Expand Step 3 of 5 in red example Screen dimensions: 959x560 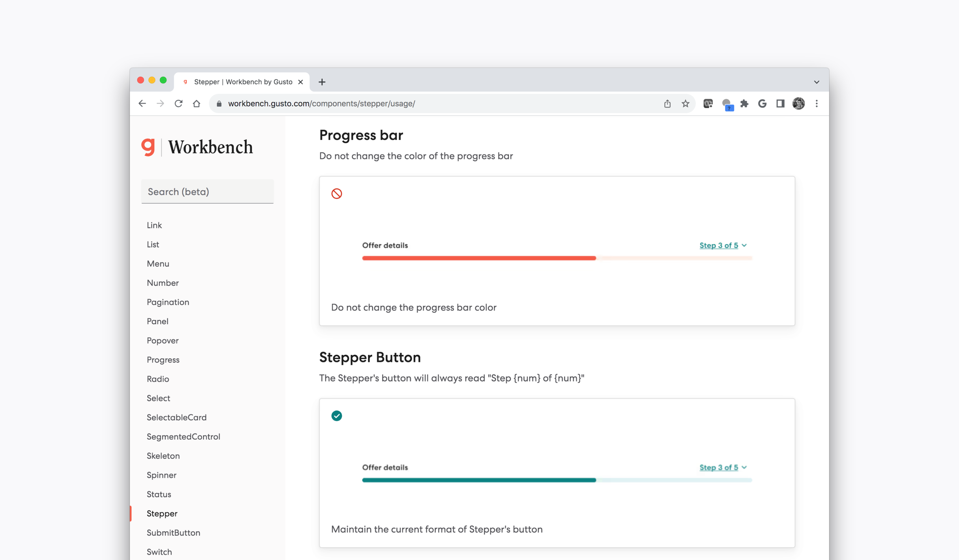point(723,245)
